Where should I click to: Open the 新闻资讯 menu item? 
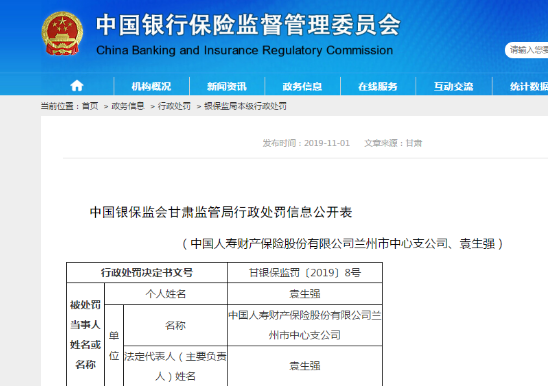point(227,86)
